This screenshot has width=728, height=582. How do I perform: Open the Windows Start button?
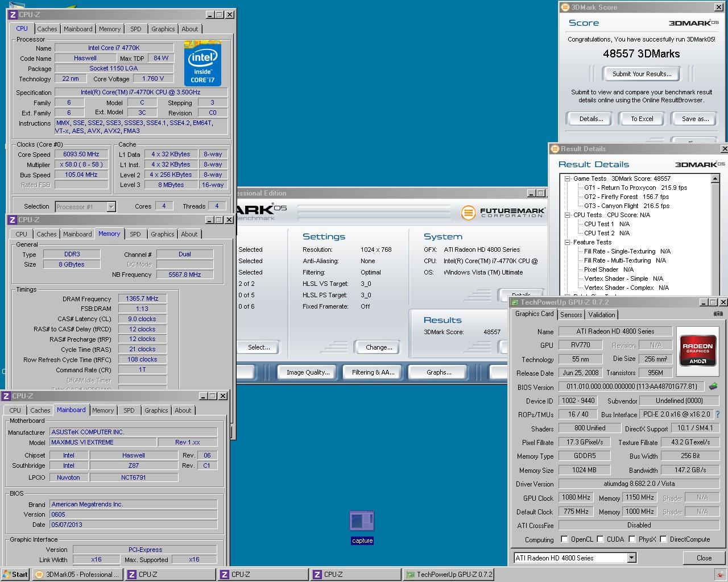click(x=15, y=574)
